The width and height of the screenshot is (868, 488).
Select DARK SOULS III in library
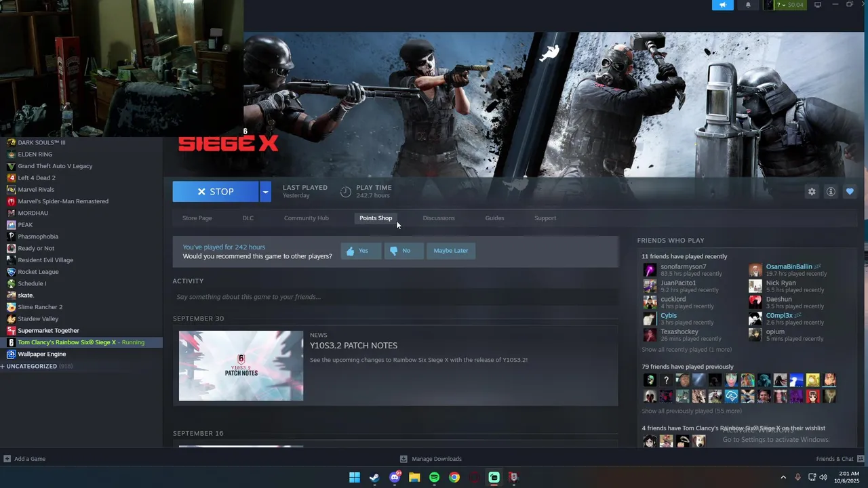41,142
